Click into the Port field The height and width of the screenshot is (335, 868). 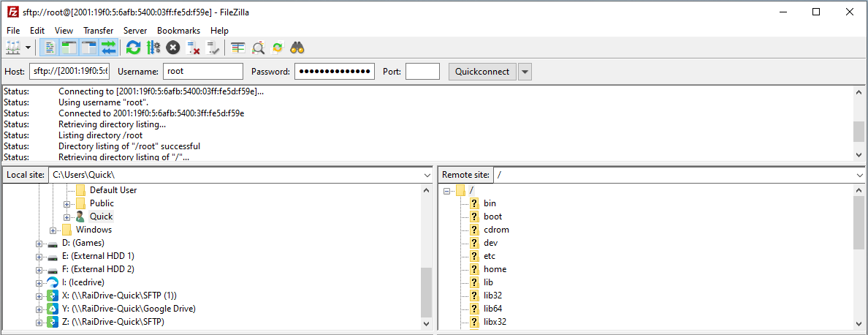422,72
